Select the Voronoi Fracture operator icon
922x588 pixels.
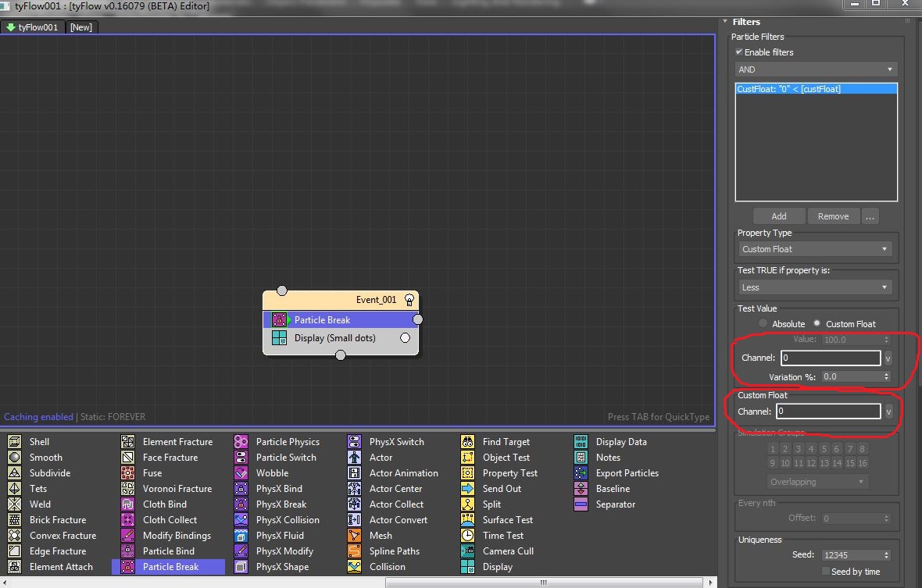coord(127,489)
